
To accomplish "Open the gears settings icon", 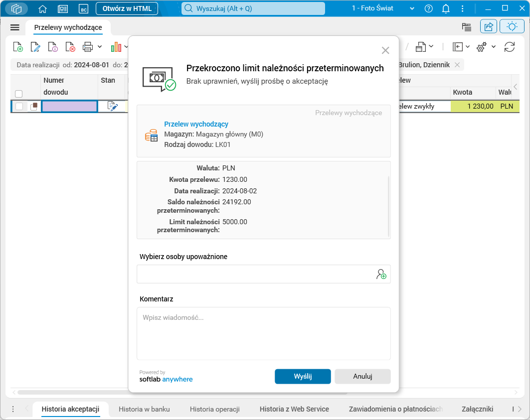I will click(x=482, y=47).
